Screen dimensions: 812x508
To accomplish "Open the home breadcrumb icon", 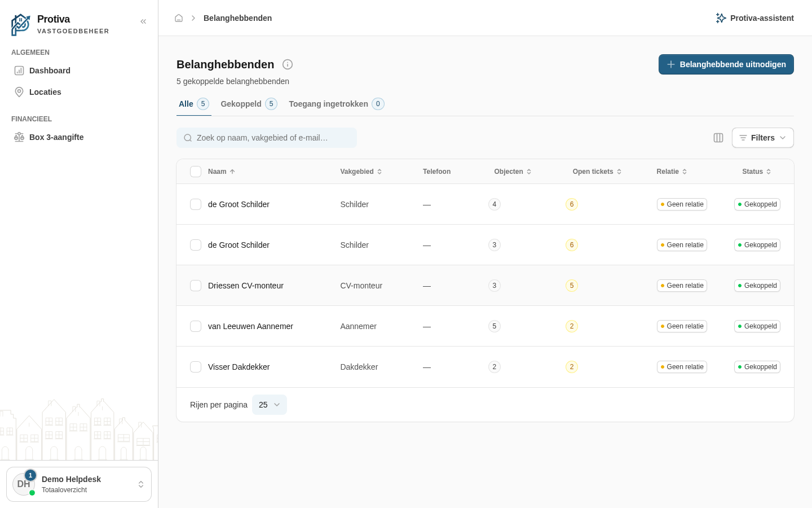I will (x=179, y=18).
